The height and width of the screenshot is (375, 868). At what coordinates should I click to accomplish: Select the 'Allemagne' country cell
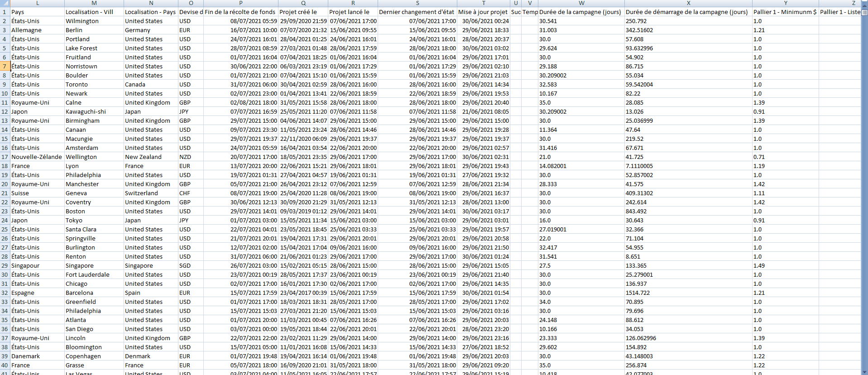click(37, 30)
